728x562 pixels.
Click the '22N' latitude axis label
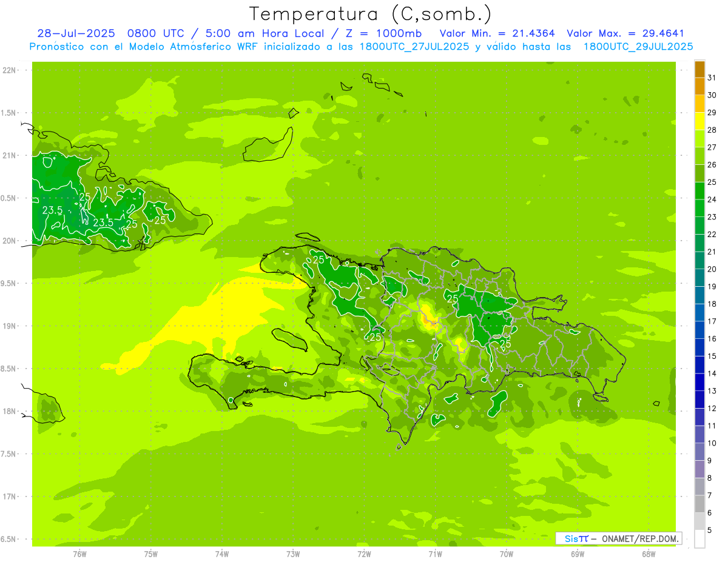point(9,70)
